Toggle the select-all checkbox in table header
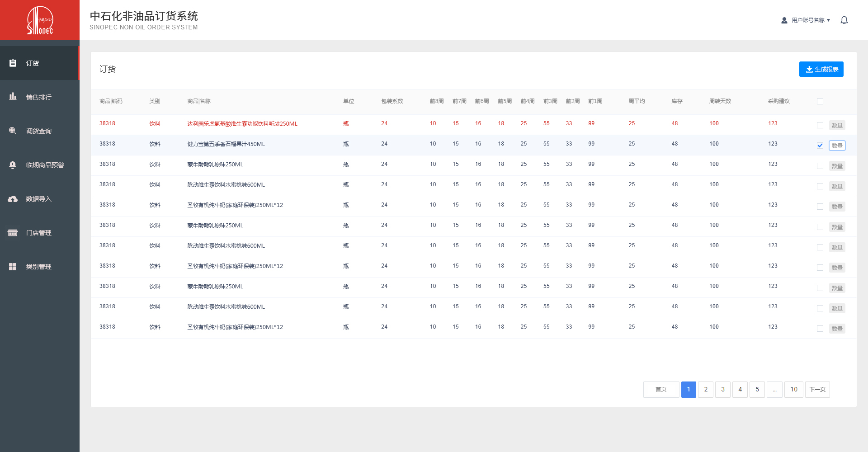The width and height of the screenshot is (868, 452). (820, 101)
